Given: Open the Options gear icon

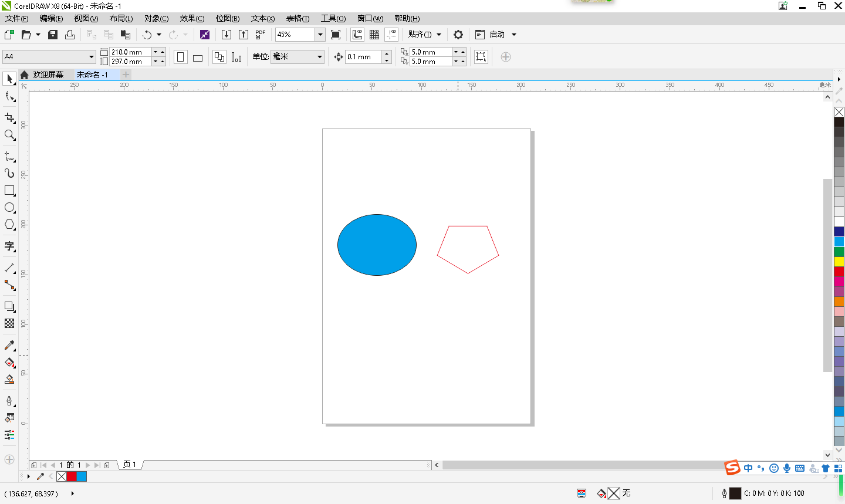Looking at the screenshot, I should coord(458,35).
